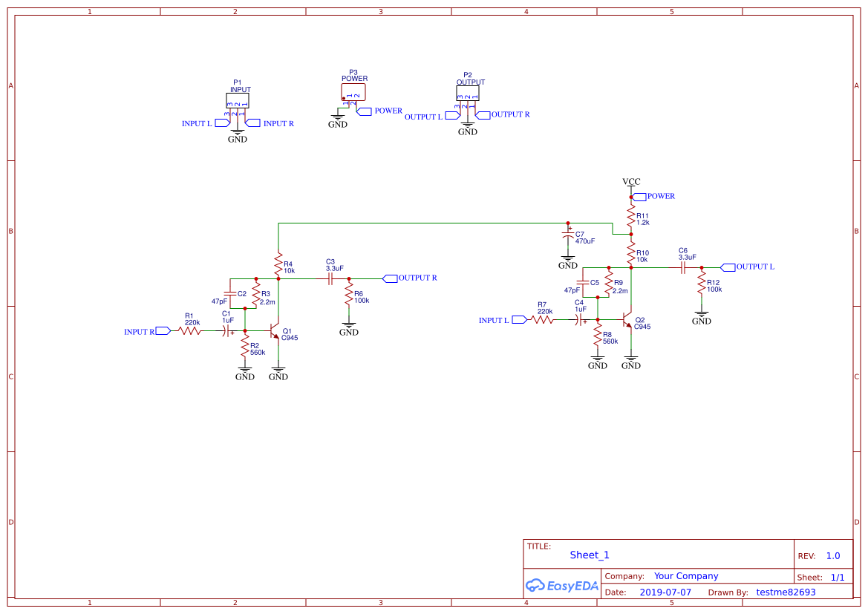The image size is (868, 614).
Task: Select transistor Q2 C945 symbol
Action: pyautogui.click(x=627, y=319)
